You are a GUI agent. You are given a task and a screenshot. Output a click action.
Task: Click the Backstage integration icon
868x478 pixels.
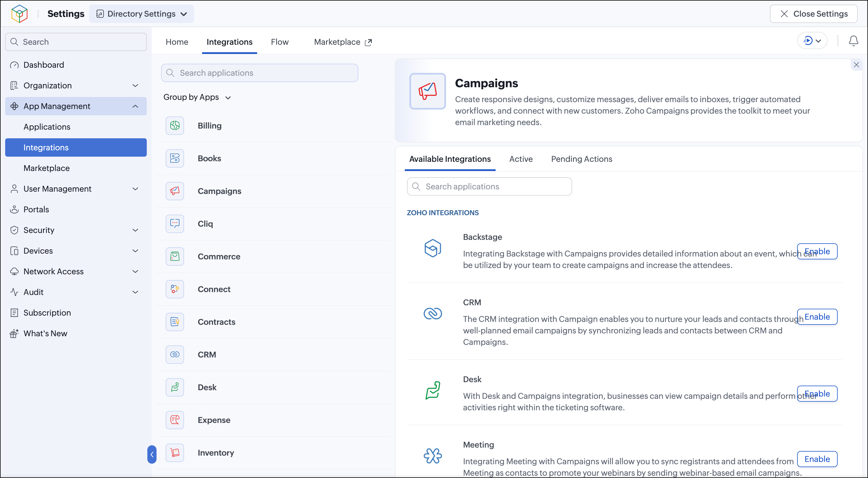pyautogui.click(x=433, y=249)
